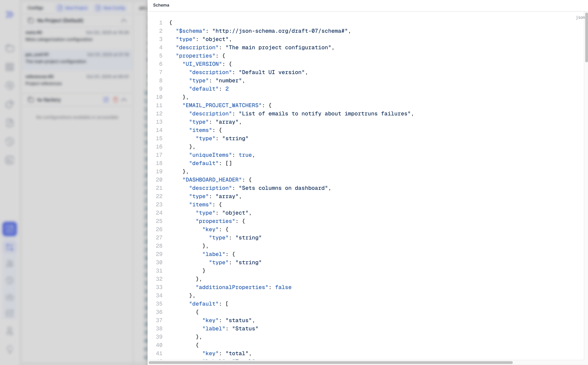This screenshot has width=588, height=365.
Task: Click the app logo icon at the top of the sidebar
Action: (x=10, y=14)
